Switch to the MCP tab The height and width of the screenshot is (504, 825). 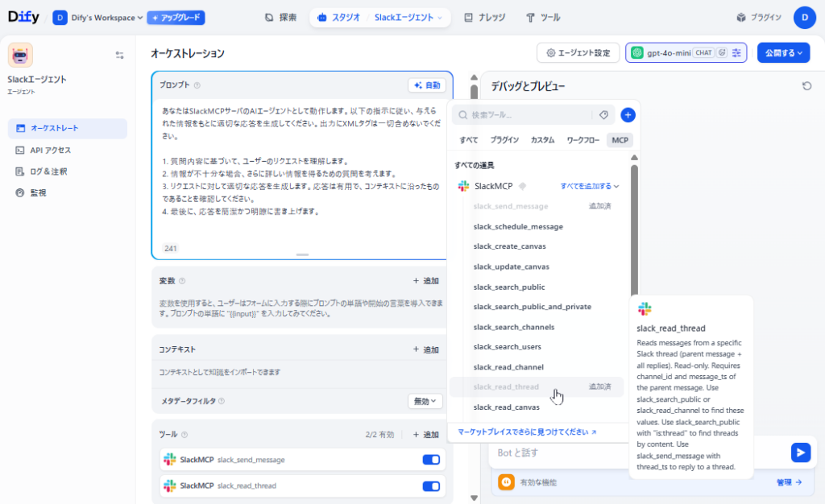pyautogui.click(x=620, y=140)
